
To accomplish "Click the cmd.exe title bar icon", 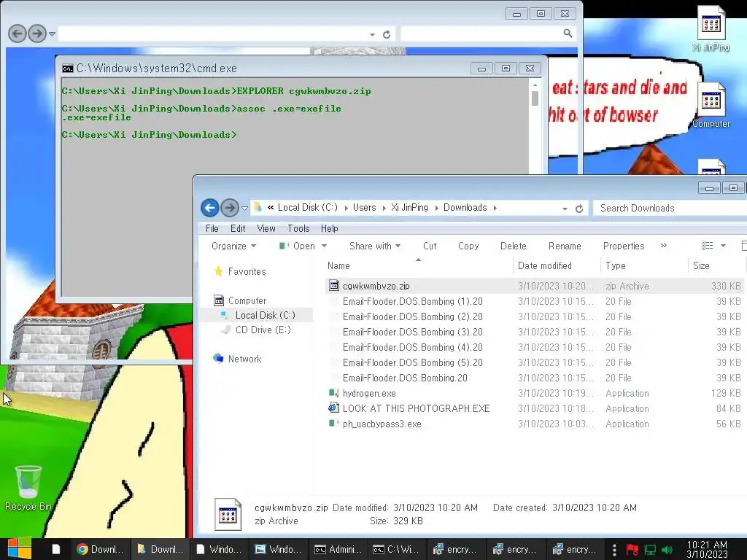I will click(68, 69).
